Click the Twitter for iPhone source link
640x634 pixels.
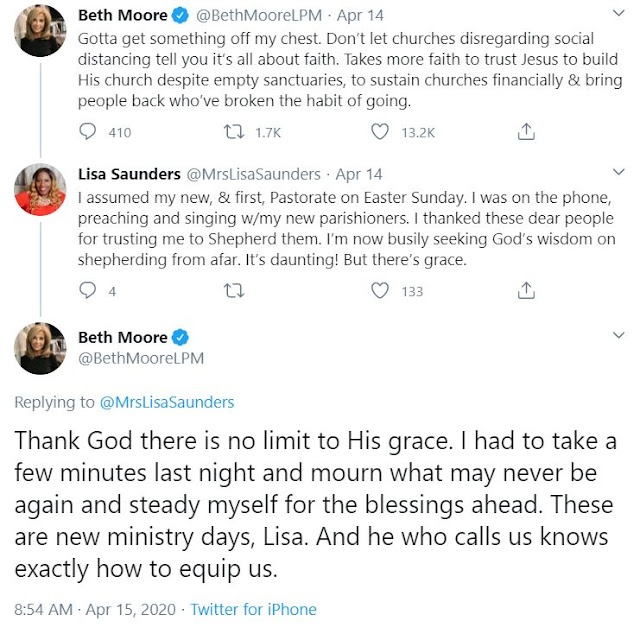pyautogui.click(x=254, y=609)
